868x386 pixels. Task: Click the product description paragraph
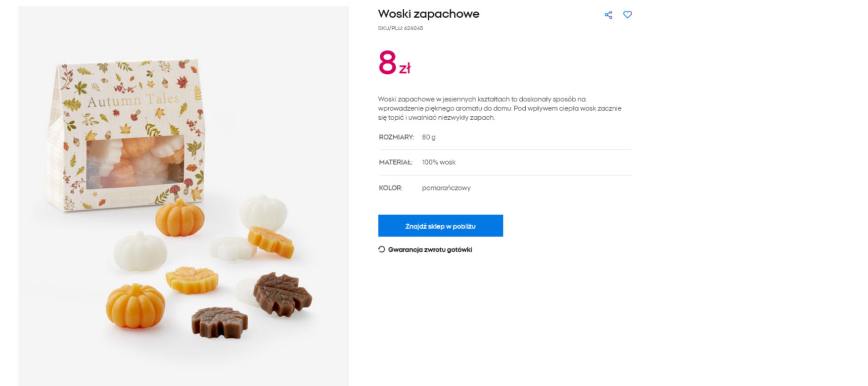tap(500, 108)
